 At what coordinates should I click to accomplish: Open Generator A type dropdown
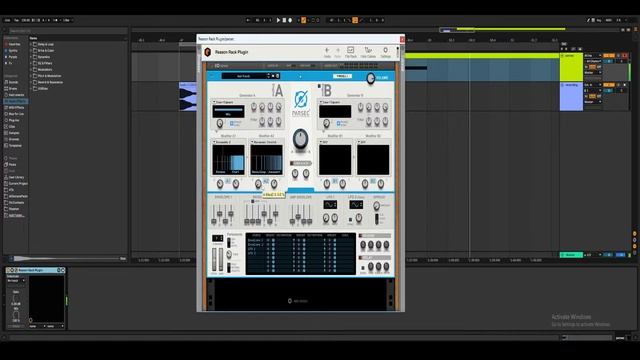point(224,102)
